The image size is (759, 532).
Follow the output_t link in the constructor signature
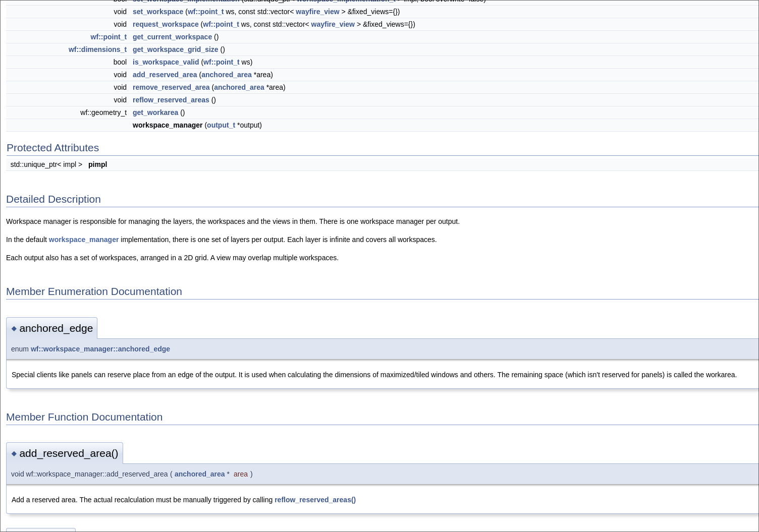[x=221, y=125]
